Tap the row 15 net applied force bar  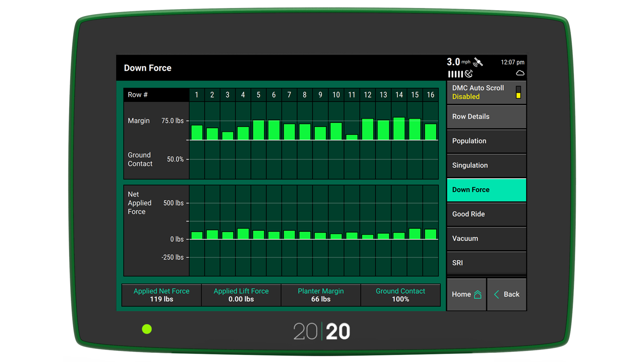pos(415,234)
